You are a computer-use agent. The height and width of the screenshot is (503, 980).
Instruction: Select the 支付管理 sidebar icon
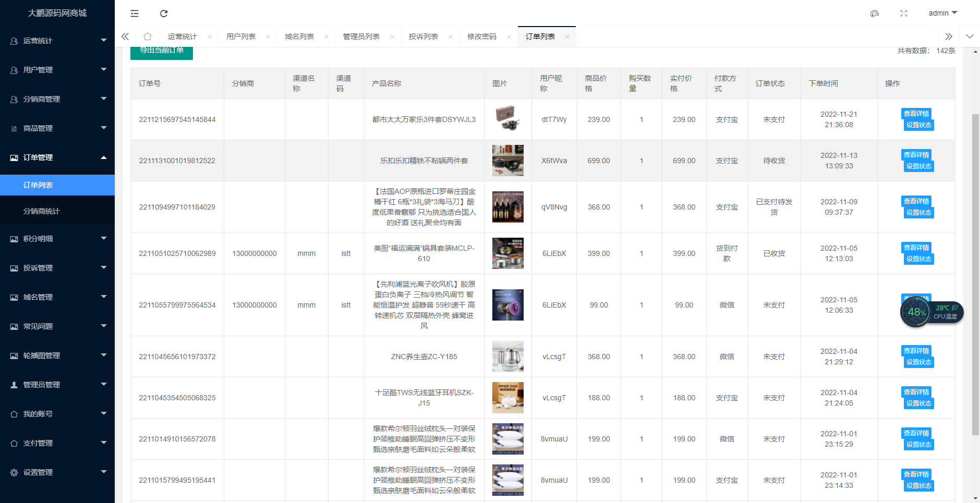pyautogui.click(x=13, y=443)
